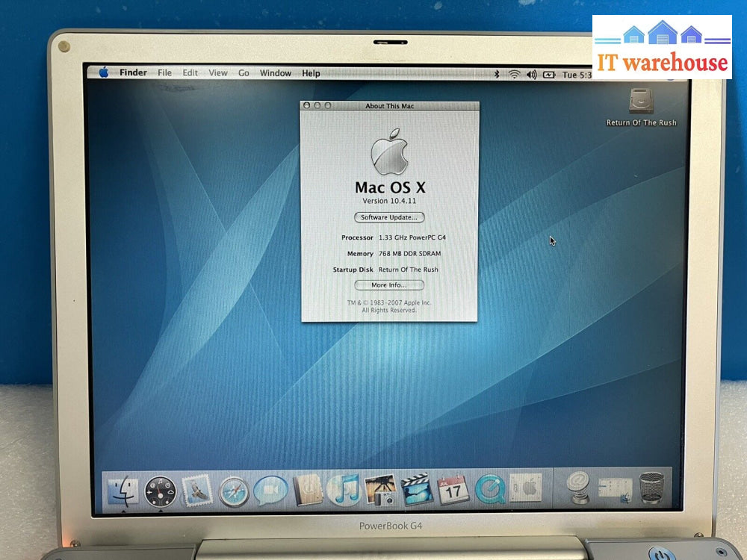Open the volume control in menu bar
747x560 pixels.
pyautogui.click(x=531, y=75)
